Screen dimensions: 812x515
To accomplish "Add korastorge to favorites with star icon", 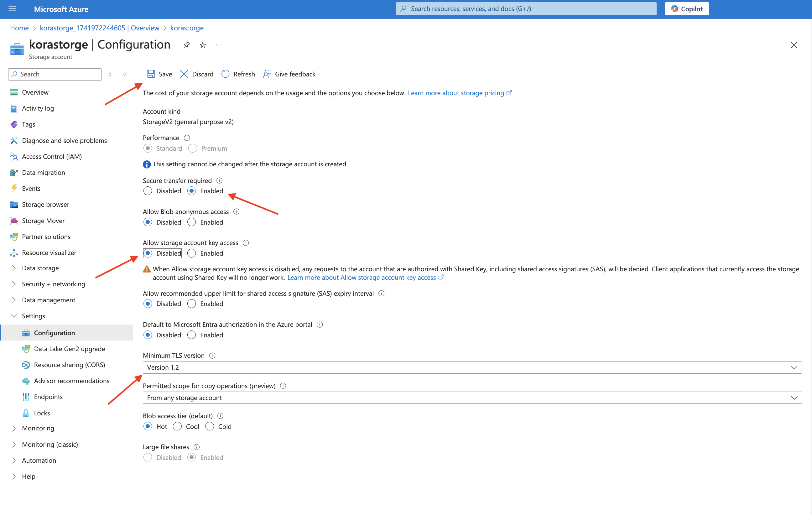I will pos(203,45).
